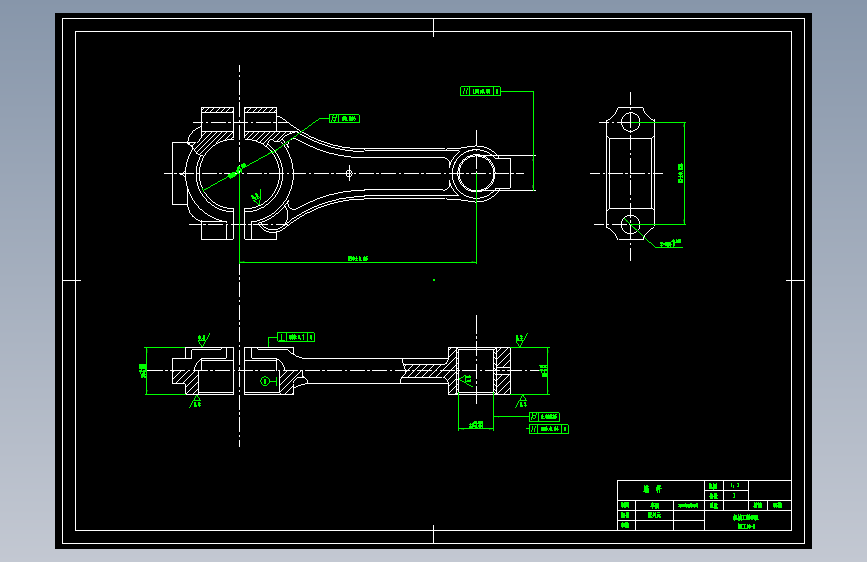
Task: Select the big-end thickness dimension left of the section
Action: point(143,371)
